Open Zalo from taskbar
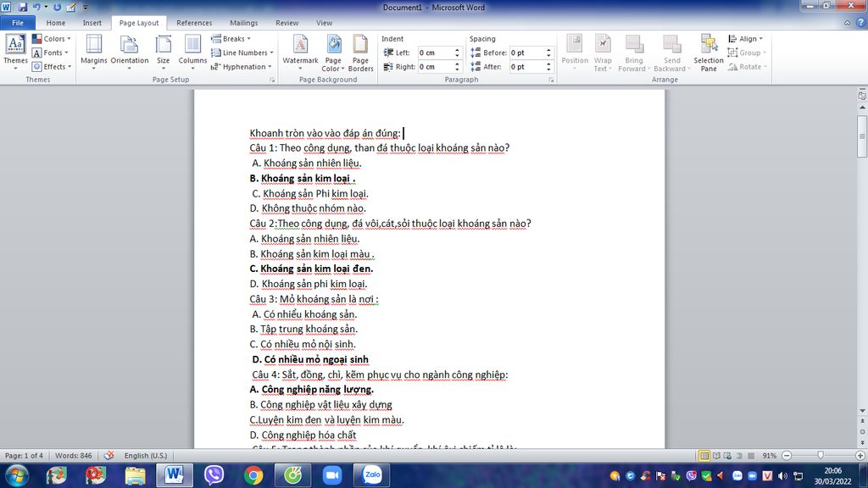 [372, 475]
